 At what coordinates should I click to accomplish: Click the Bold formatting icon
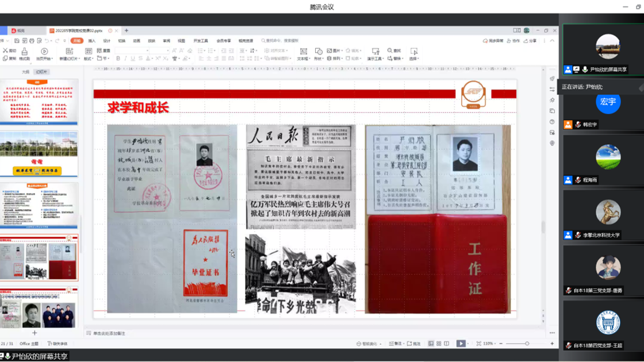click(118, 59)
